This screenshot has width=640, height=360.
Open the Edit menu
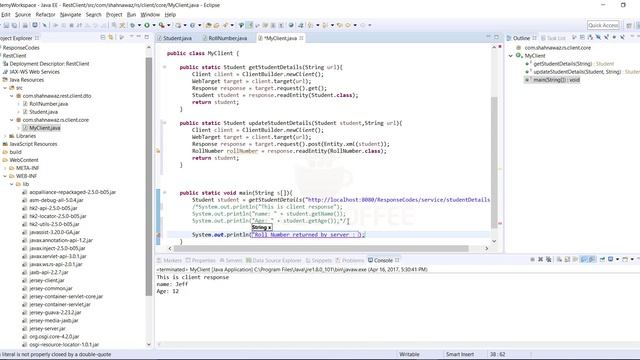pos(6,15)
